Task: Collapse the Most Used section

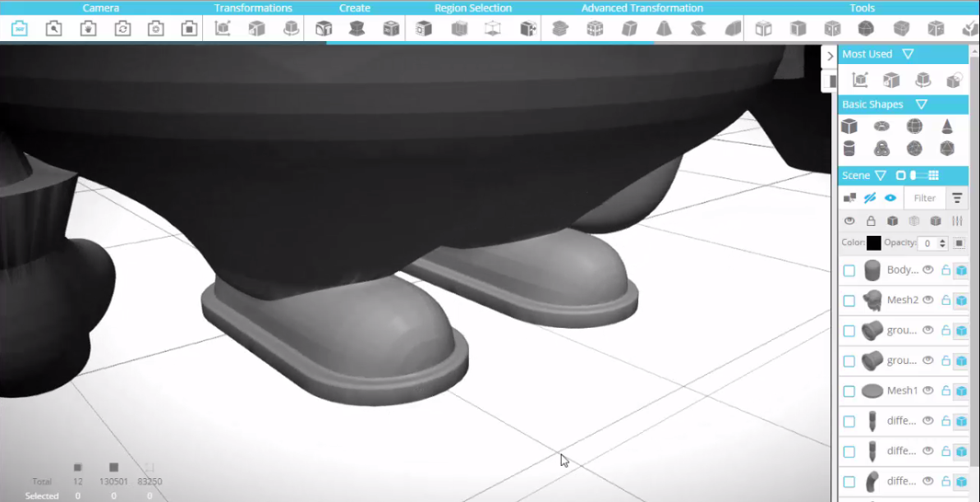Action: pos(909,54)
